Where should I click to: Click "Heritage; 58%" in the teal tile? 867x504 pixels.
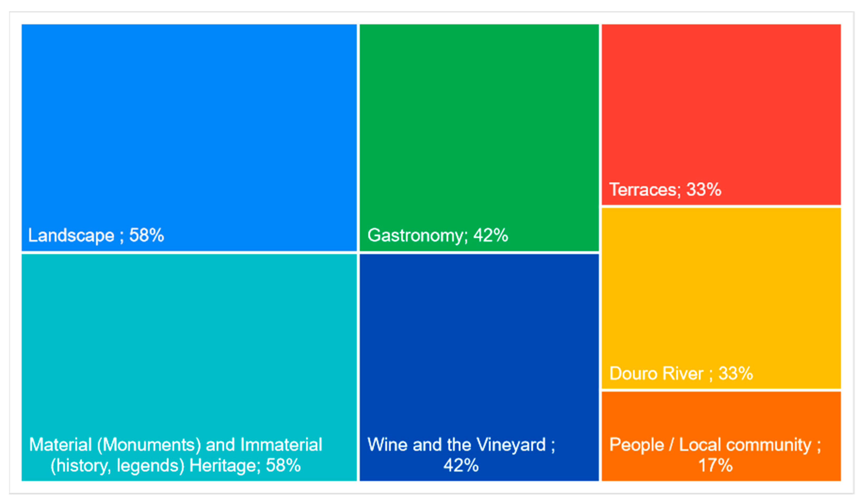coord(245,465)
